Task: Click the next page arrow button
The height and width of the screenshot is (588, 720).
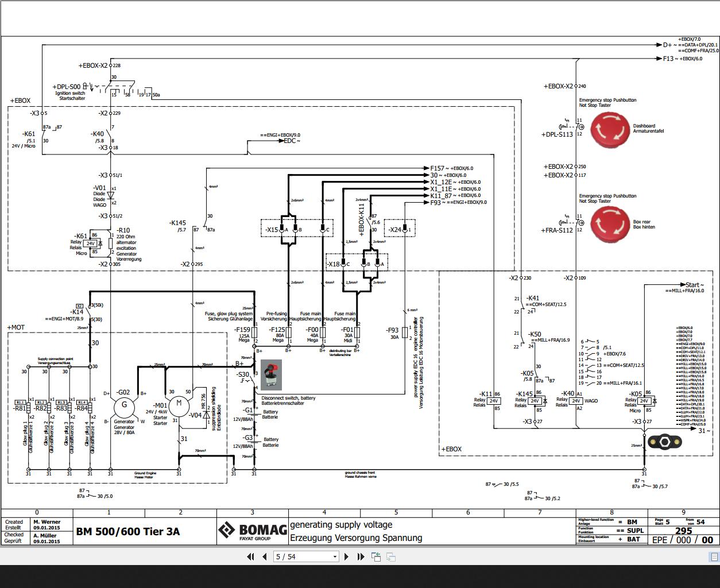Action: 346,556
